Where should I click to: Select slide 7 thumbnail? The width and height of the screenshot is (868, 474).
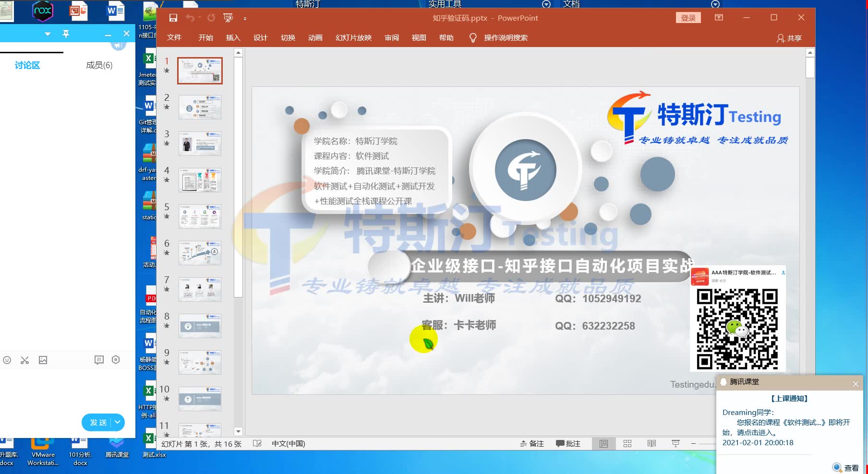200,289
